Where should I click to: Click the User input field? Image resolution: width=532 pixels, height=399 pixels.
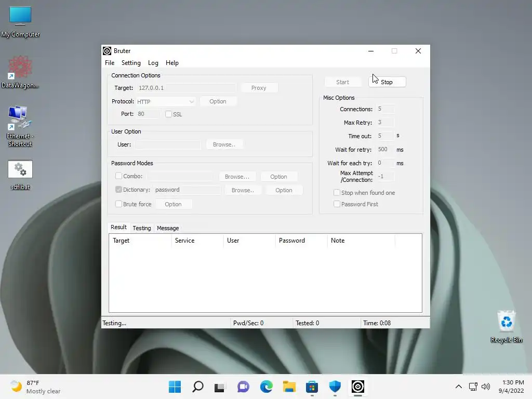pos(168,144)
